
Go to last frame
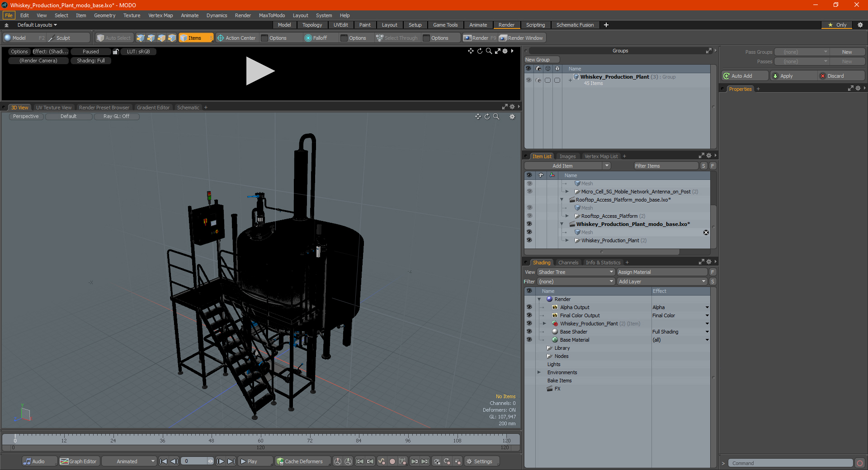point(231,461)
